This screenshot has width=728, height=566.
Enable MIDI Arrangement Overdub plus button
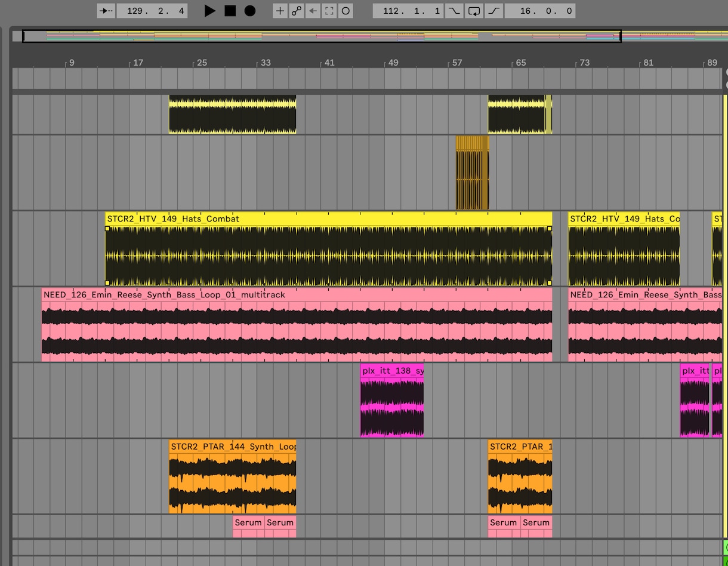280,11
